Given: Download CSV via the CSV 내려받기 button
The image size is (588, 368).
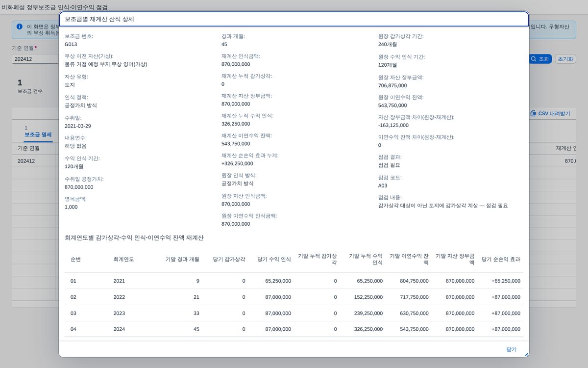Looking at the screenshot, I should 550,113.
